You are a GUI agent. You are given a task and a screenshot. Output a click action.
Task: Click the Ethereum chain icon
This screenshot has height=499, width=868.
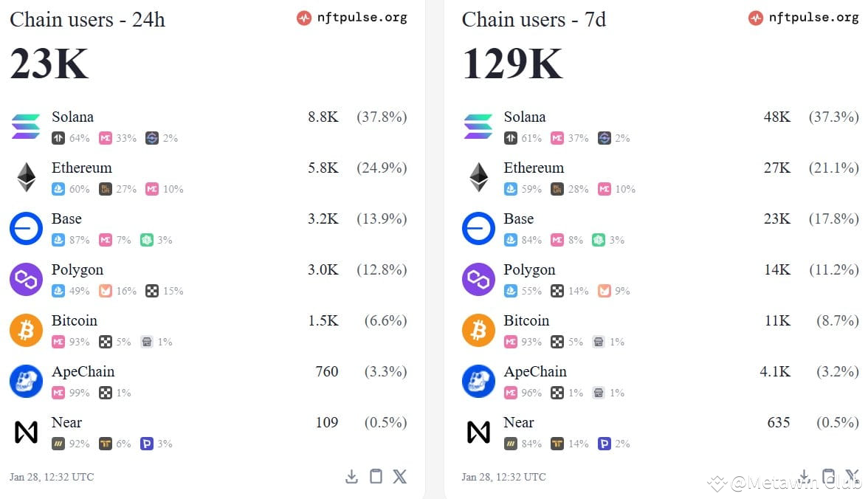[26, 177]
